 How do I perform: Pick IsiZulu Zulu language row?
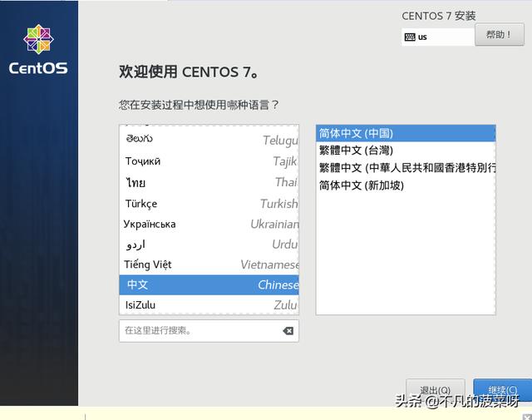click(209, 305)
